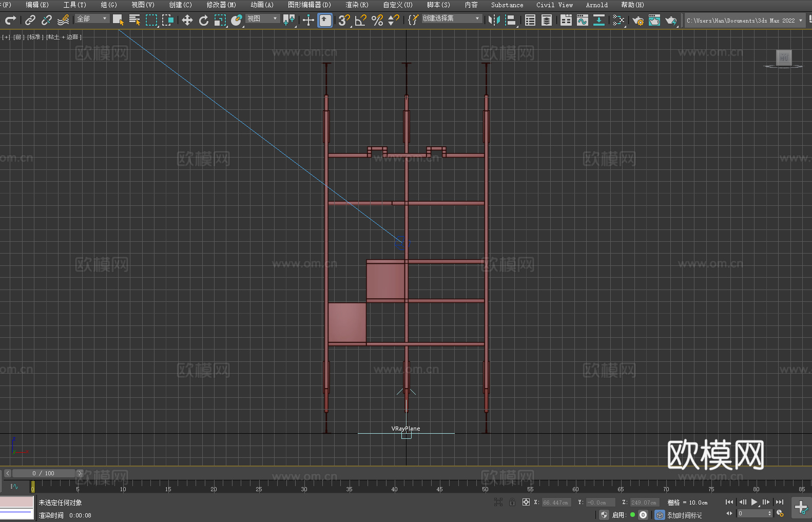
Task: Click the Redo arrow icon
Action: [x=10, y=20]
